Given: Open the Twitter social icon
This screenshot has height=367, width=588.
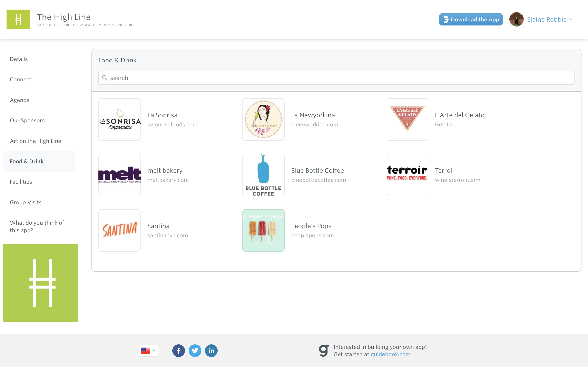Looking at the screenshot, I should [195, 350].
